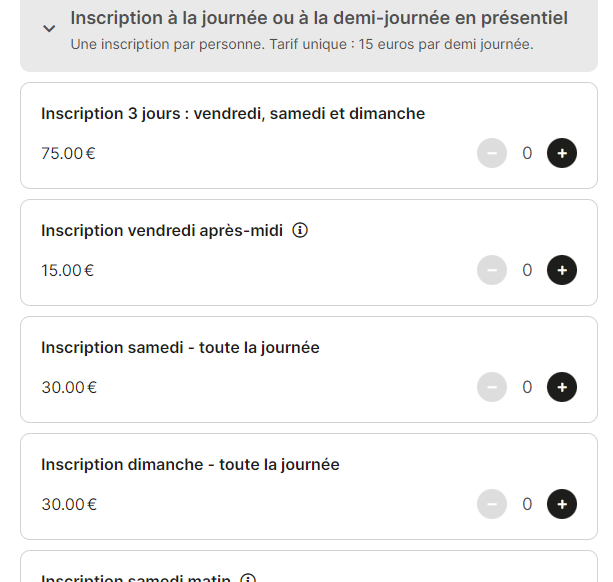Add one Inscription vendredi après-midi ticket
This screenshot has height=582, width=613.
pos(562,270)
